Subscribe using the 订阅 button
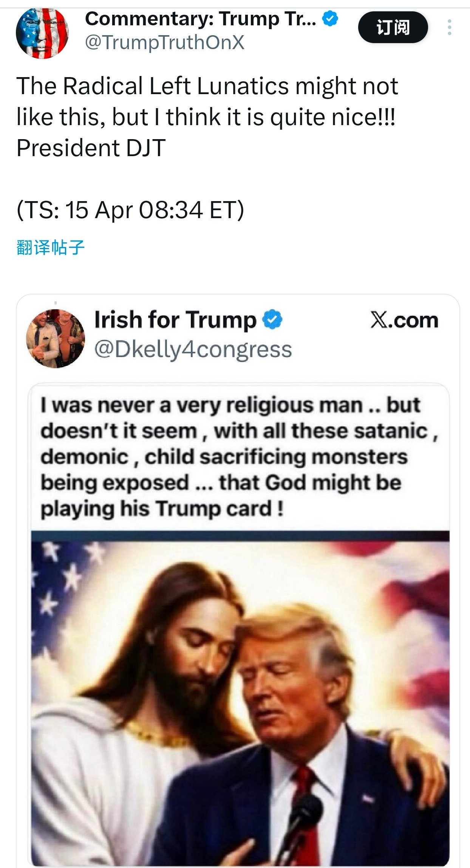Viewport: 470px width, 868px height. pos(393,28)
